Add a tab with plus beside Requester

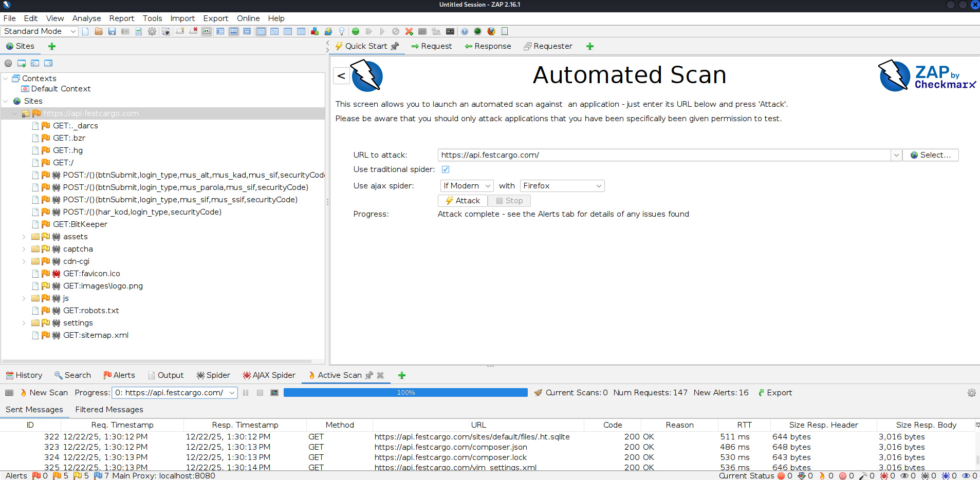click(590, 46)
